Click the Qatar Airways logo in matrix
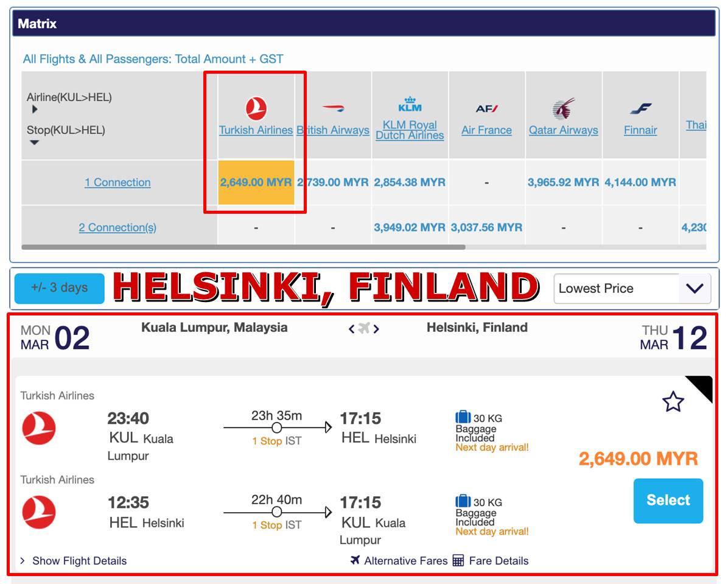 point(564,109)
